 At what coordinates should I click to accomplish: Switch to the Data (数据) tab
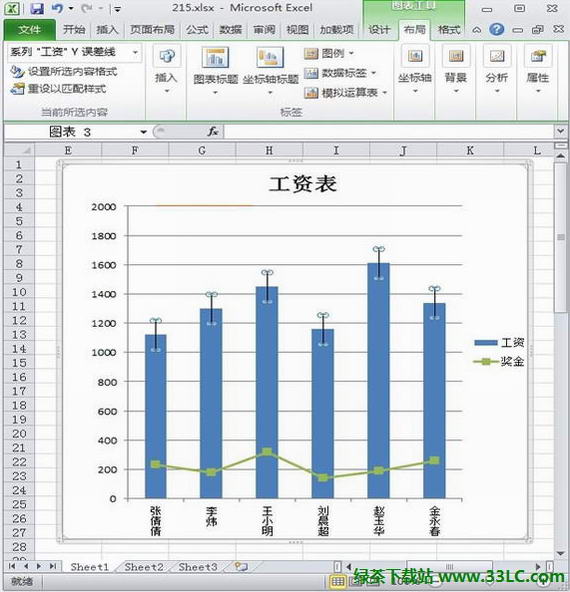231,30
